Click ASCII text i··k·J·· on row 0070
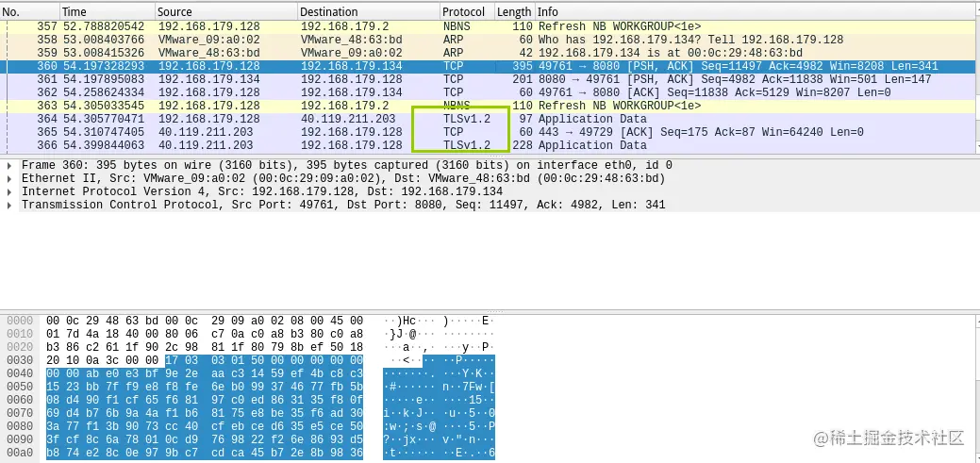 pyautogui.click(x=409, y=413)
